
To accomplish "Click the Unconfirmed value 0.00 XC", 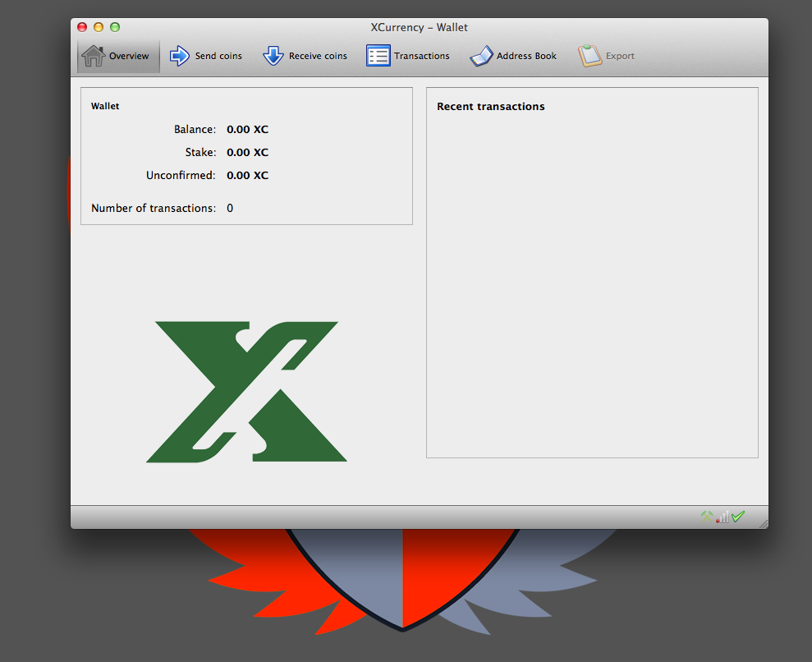I will pyautogui.click(x=247, y=175).
